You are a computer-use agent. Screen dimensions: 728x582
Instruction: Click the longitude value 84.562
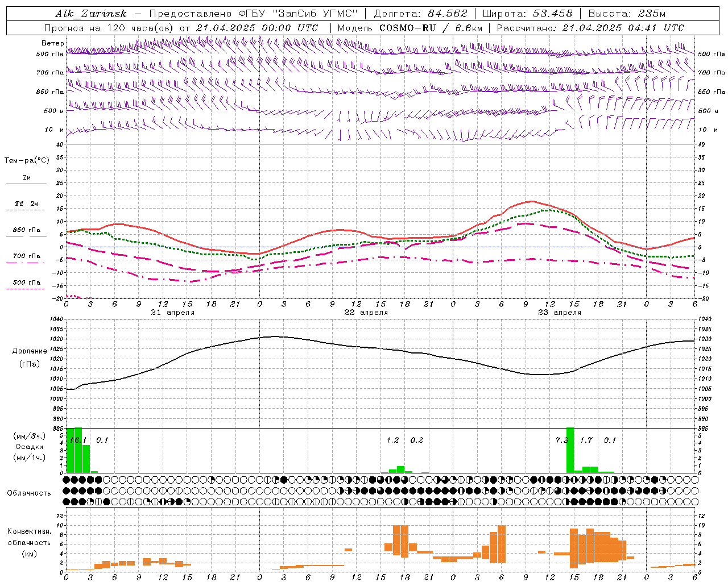tap(448, 14)
